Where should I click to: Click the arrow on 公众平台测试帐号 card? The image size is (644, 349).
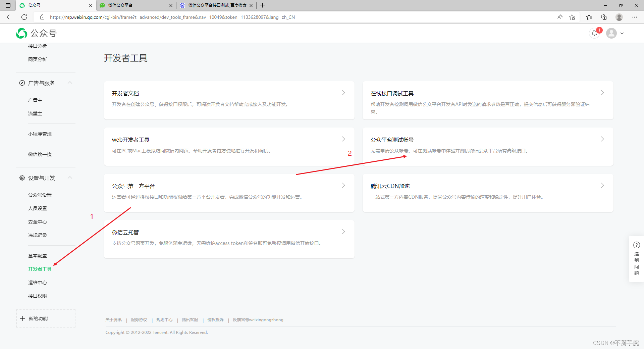[x=602, y=139]
